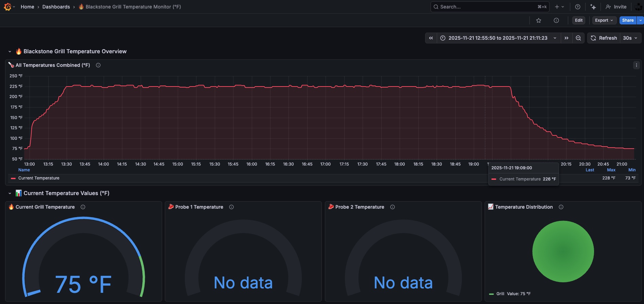
Task: Click the Current Grill Temperature panel title
Action: tap(45, 207)
